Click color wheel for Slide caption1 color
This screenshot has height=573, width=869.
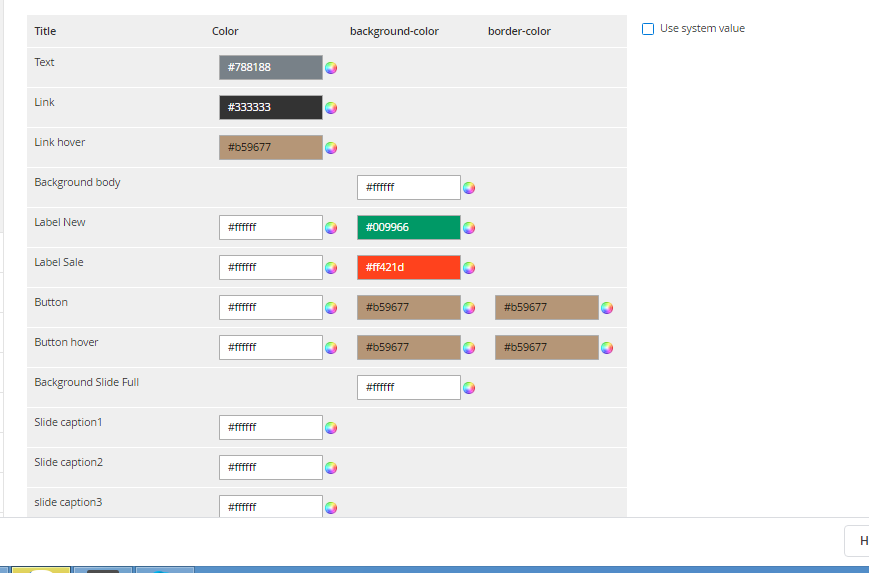(331, 428)
